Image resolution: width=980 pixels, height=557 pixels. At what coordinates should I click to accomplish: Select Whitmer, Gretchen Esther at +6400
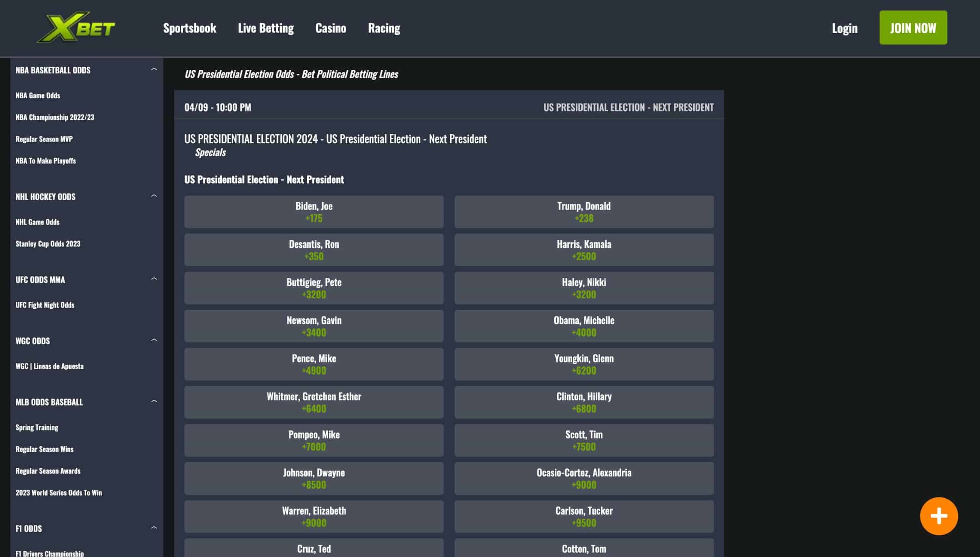click(314, 402)
